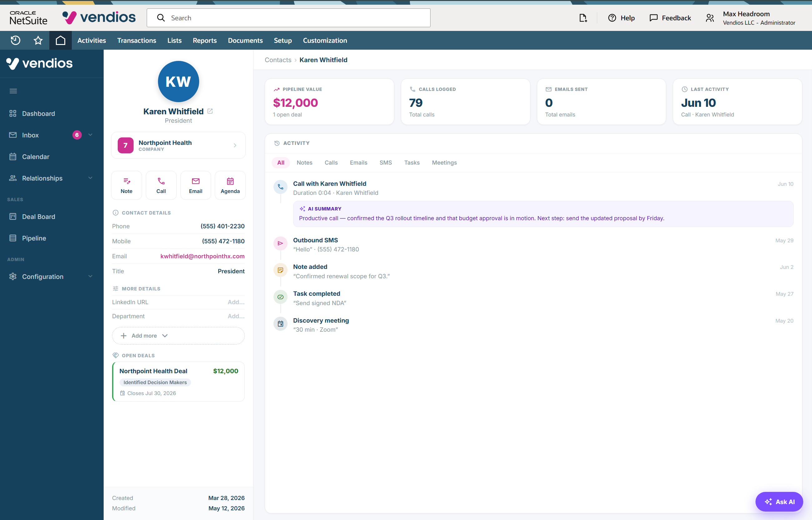Add a Department value
The image size is (812, 520).
pos(236,316)
